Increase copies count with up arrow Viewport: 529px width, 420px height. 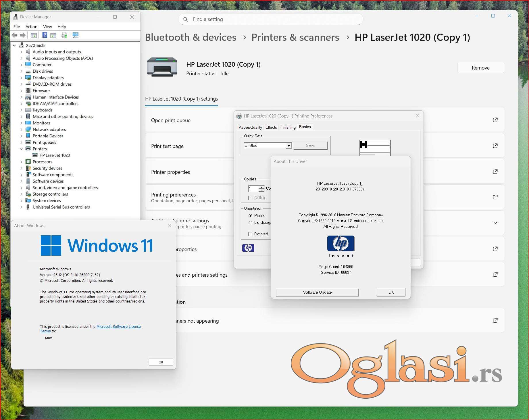click(261, 187)
